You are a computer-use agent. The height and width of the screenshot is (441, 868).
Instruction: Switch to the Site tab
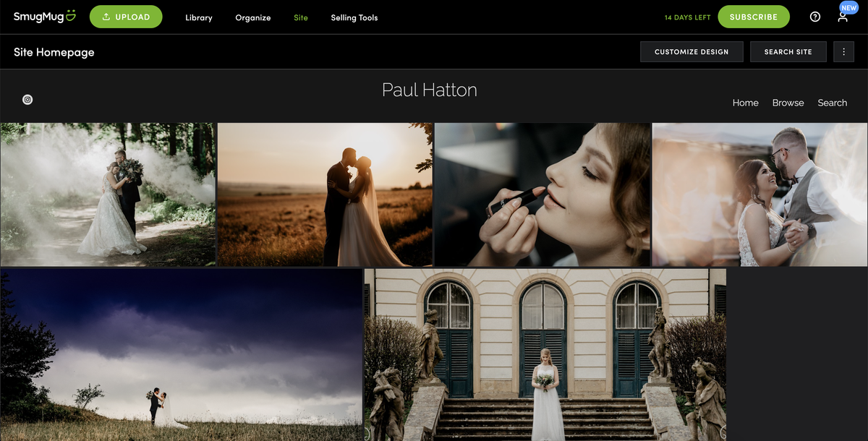(x=301, y=17)
